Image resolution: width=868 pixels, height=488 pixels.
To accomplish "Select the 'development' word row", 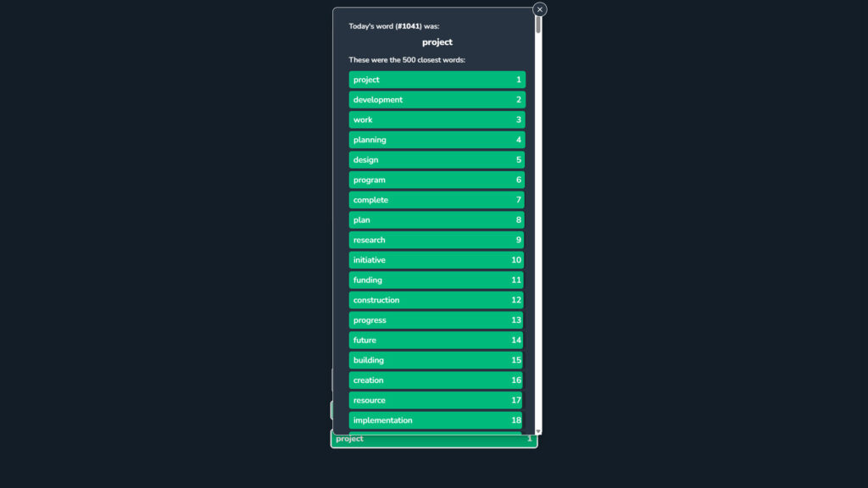I will (x=437, y=100).
